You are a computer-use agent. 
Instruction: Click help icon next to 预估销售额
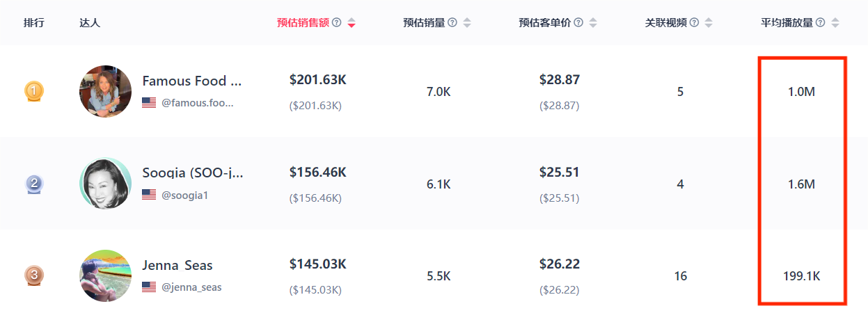coord(337,22)
